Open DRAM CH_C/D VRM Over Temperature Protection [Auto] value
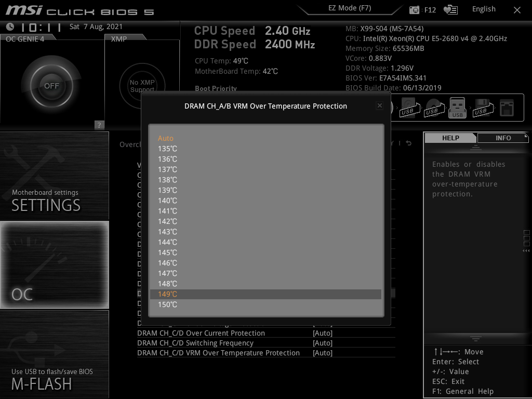532x399 pixels. point(322,353)
